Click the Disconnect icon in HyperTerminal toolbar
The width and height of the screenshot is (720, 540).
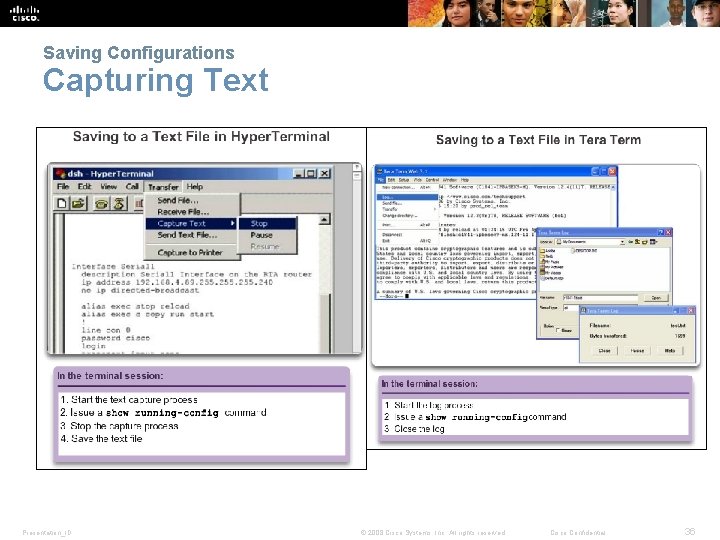click(119, 203)
